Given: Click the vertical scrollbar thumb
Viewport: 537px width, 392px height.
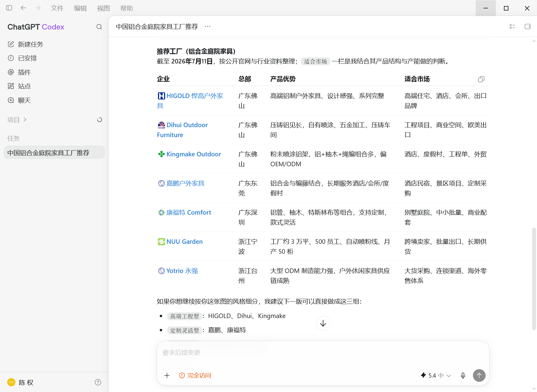Looking at the screenshot, I should (x=534, y=279).
